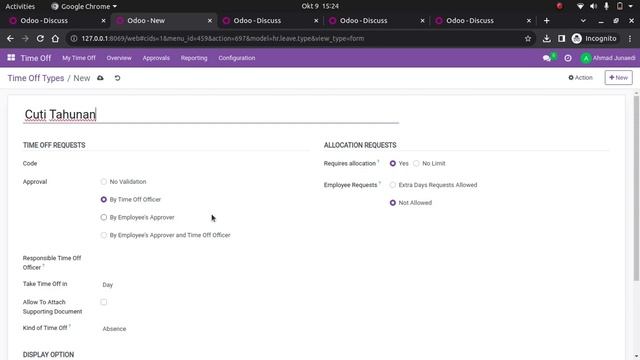This screenshot has height=360, width=640.
Task: Click the New record button
Action: pos(618,78)
